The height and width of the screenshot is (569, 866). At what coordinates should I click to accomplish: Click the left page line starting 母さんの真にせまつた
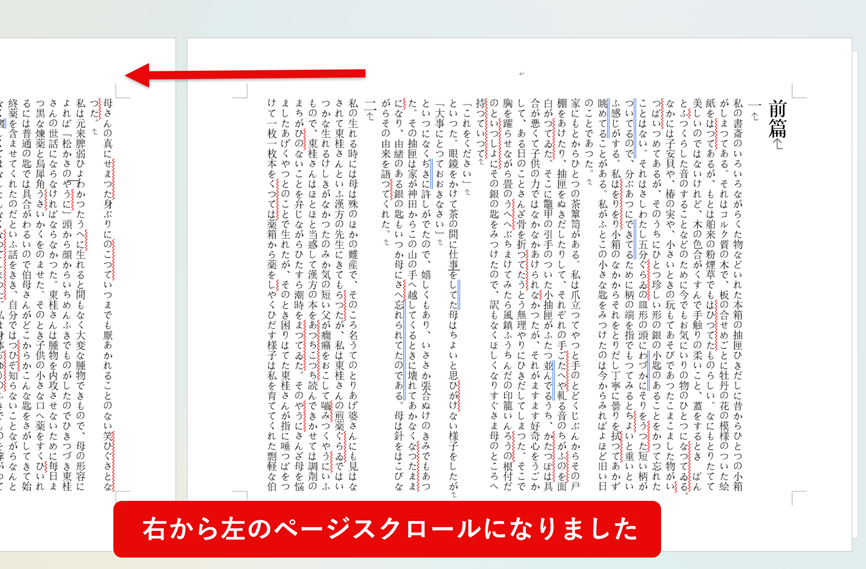pyautogui.click(x=108, y=295)
